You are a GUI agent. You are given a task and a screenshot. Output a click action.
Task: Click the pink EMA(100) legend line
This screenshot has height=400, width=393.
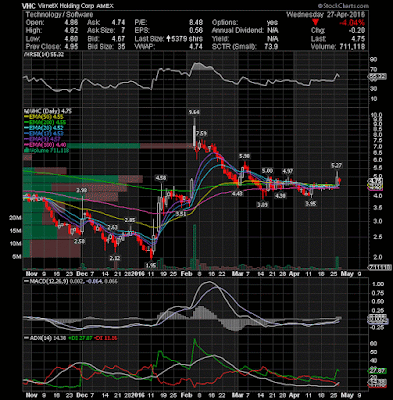[x=28, y=145]
